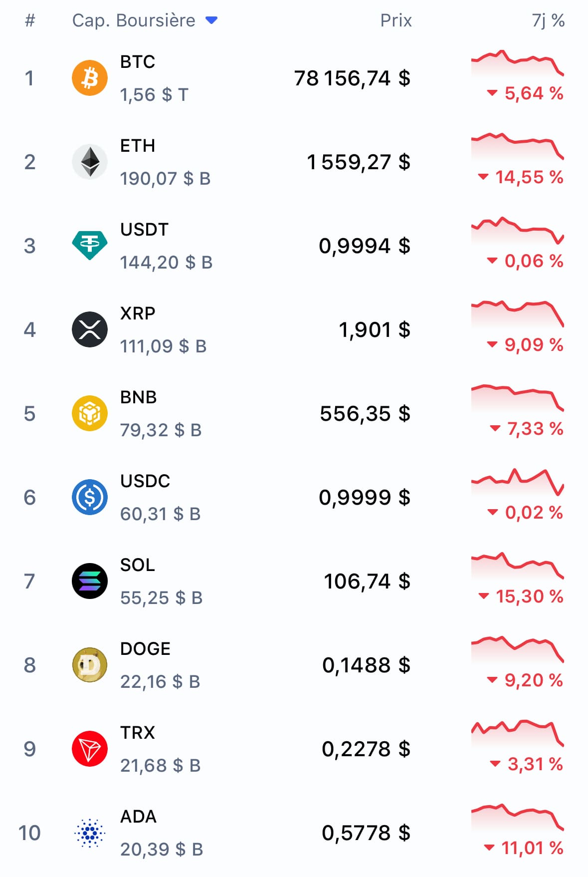Select the TRON red triangle icon
The width and height of the screenshot is (588, 877).
click(90, 749)
